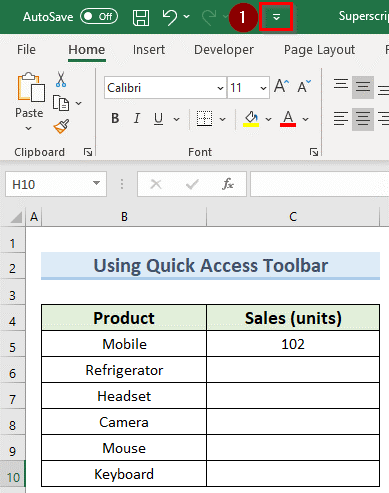Select the Headset cell

pos(124,396)
